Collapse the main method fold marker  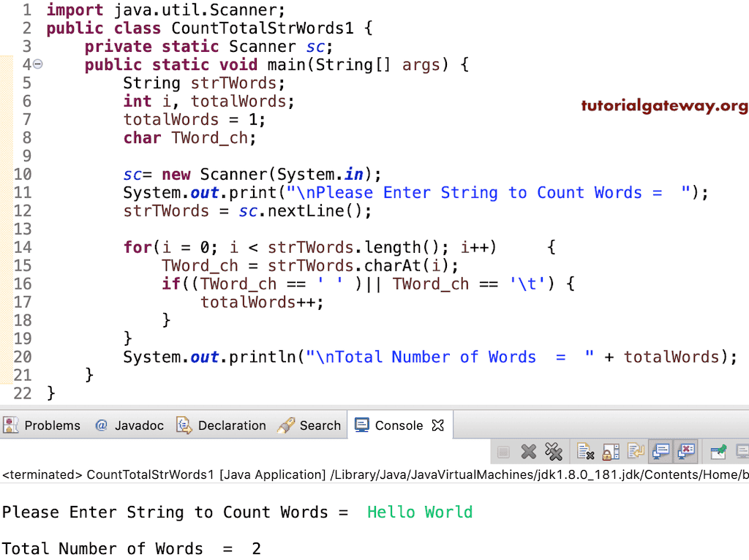coord(37,64)
